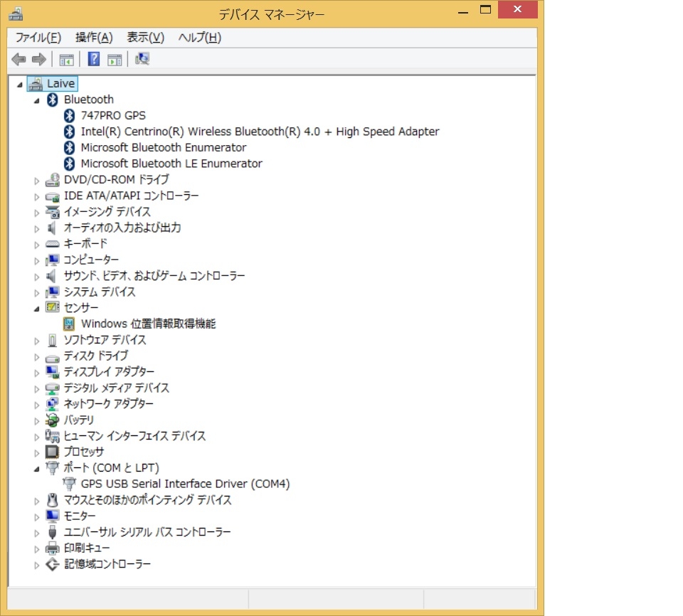This screenshot has width=683, height=616.
Task: Click the 747PRO GPS Bluetooth icon
Action: [x=69, y=115]
